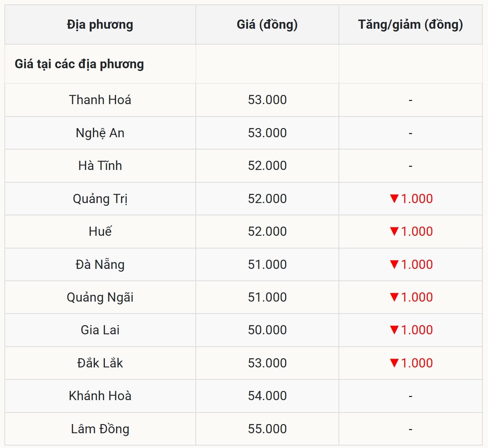Click the Thanh Hoá location cell
Image resolution: width=488 pixels, height=448 pixels.
pos(100,100)
